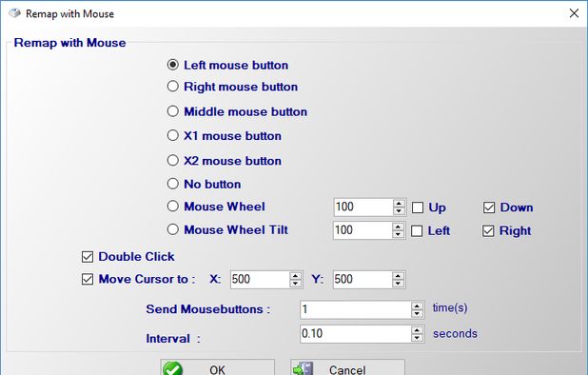Increase Send Mousebuttons times count
The width and height of the screenshot is (588, 375).
coord(417,306)
